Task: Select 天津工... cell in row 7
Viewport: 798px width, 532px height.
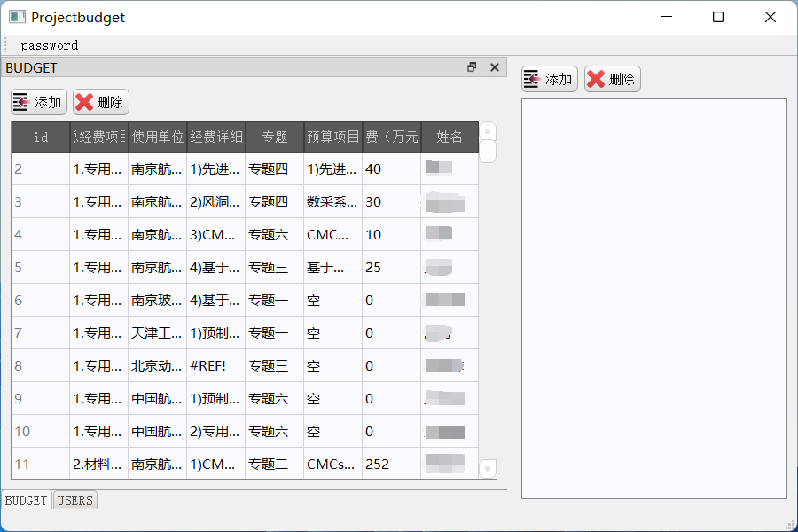Action: [x=157, y=332]
